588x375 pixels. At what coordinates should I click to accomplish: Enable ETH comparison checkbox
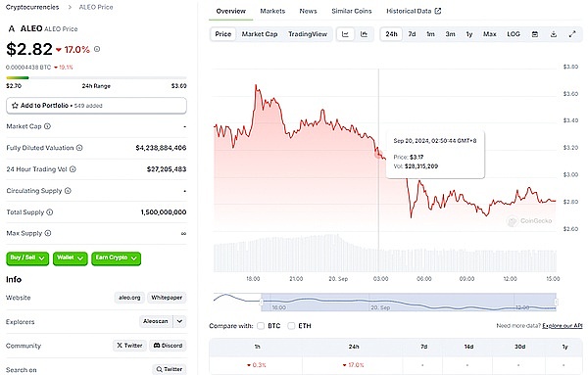coord(291,326)
